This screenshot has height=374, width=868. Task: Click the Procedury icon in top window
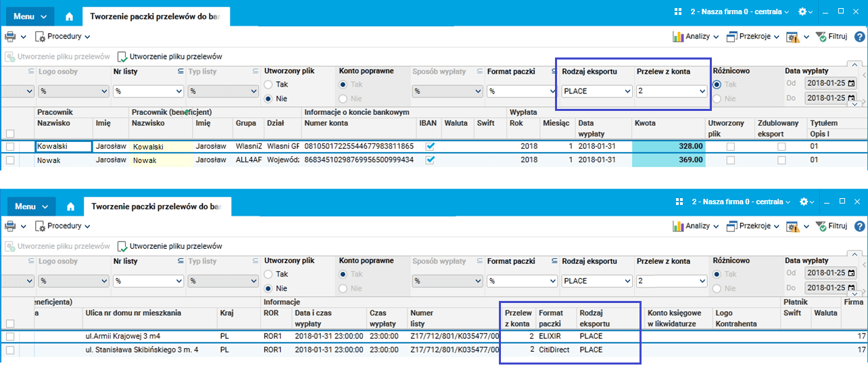[40, 37]
